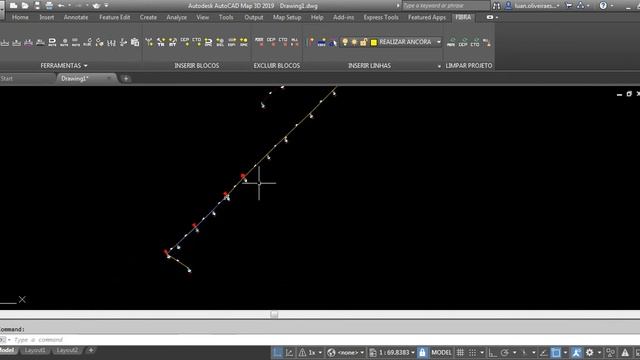Image resolution: width=640 pixels, height=360 pixels.
Task: Click the layer lightbulb on/off icon
Action: 345,42
